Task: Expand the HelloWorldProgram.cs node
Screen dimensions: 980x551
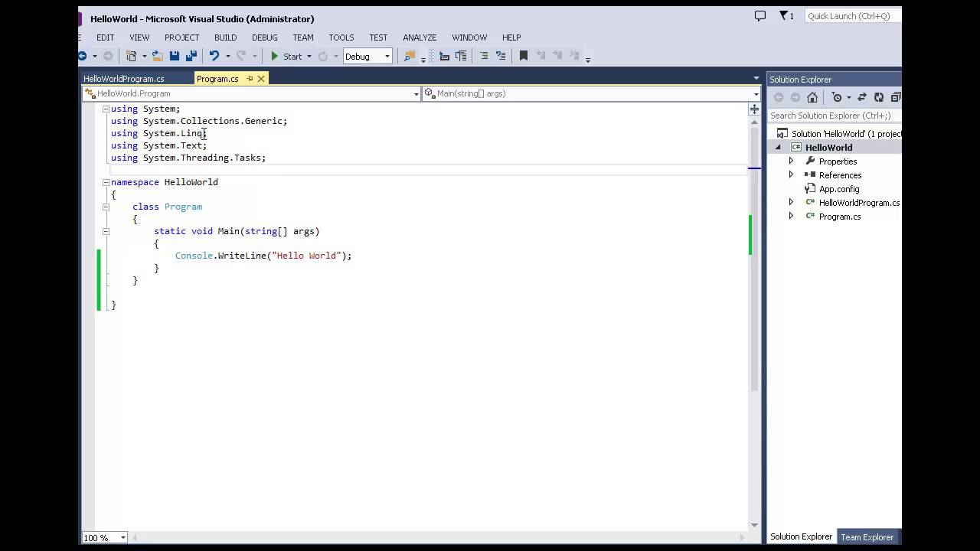Action: click(792, 203)
